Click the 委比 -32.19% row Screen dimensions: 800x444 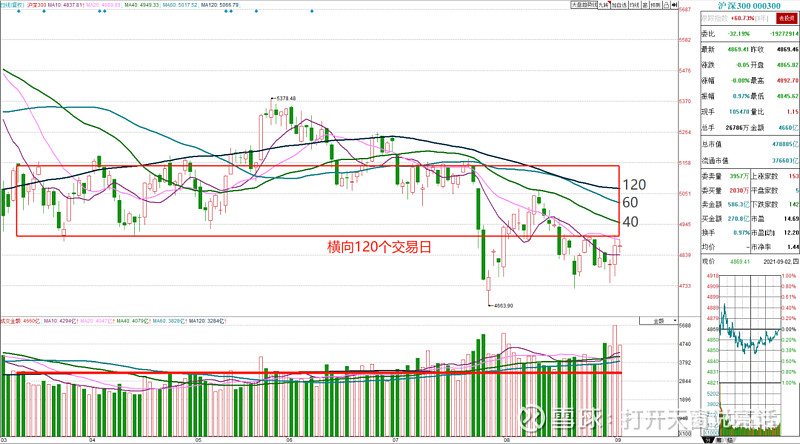(749, 34)
